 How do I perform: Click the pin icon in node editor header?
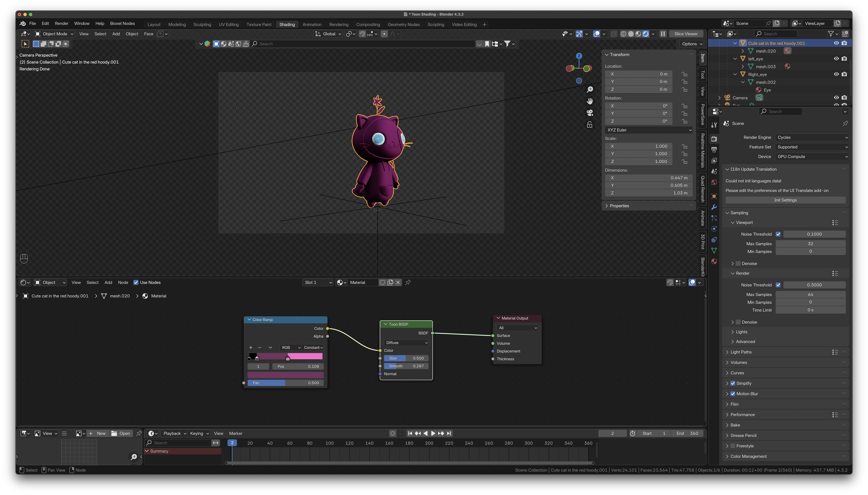coord(408,283)
